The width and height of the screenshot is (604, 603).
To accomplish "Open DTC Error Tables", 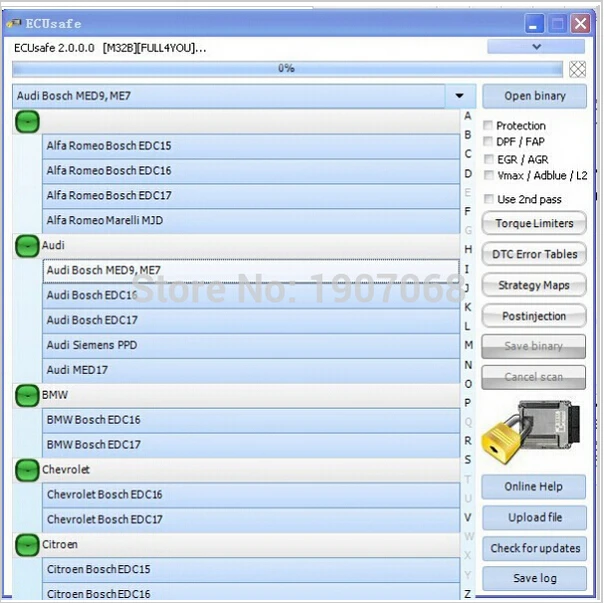I will [534, 254].
